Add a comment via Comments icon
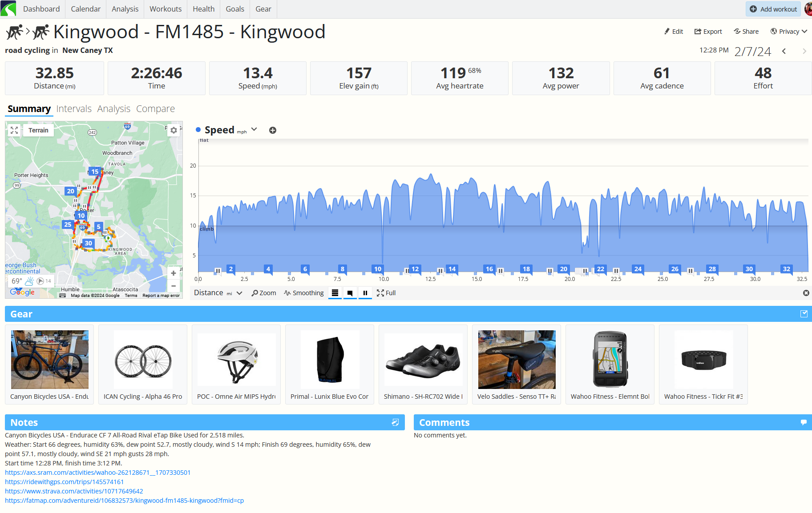Screen dimensions: 812x513 click(x=804, y=422)
